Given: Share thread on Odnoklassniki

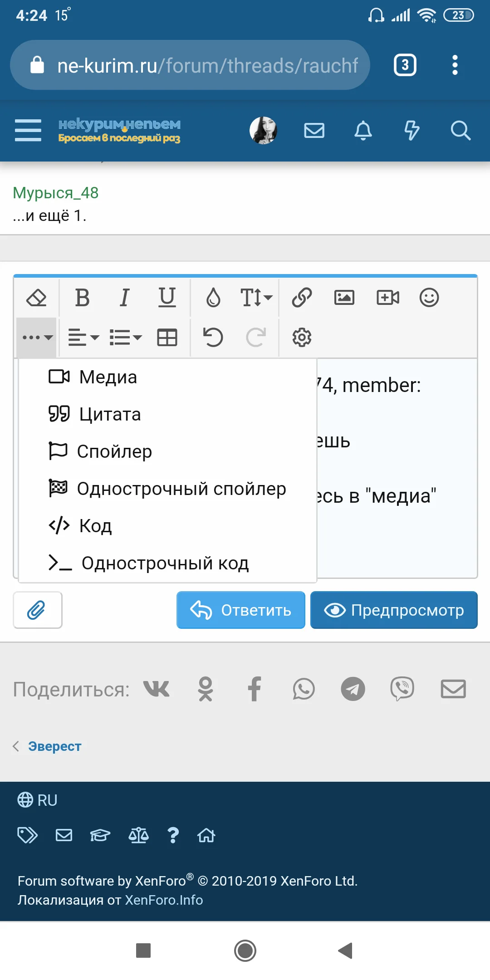Looking at the screenshot, I should (x=206, y=689).
